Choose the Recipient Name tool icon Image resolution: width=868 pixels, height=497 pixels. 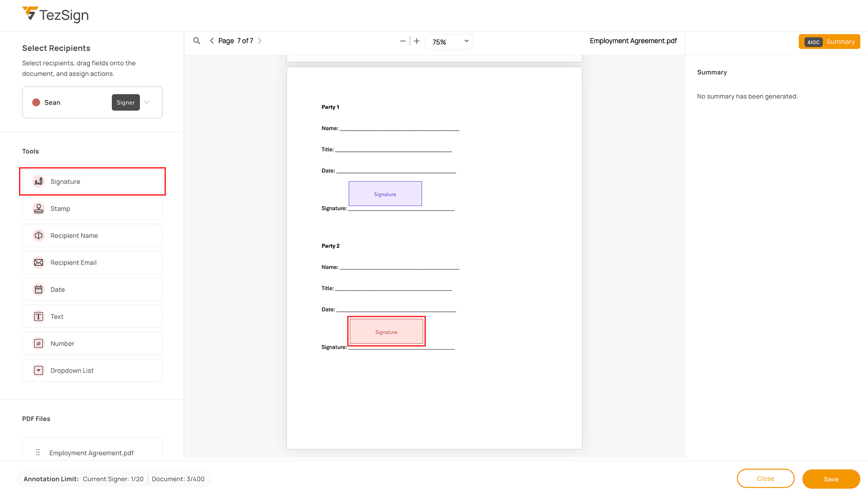coord(39,235)
